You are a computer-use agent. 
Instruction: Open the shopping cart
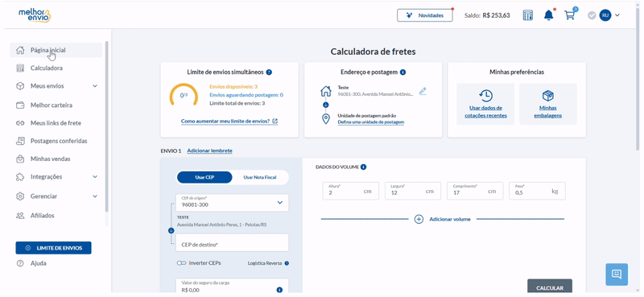tap(569, 15)
